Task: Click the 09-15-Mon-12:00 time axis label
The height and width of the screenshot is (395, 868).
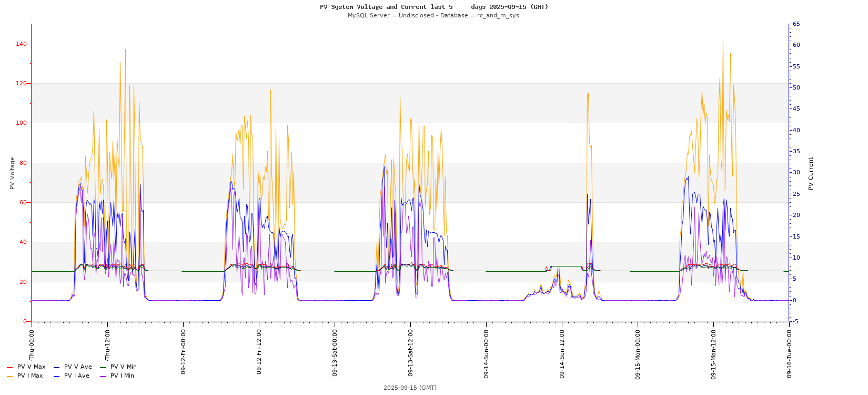Action: 714,354
